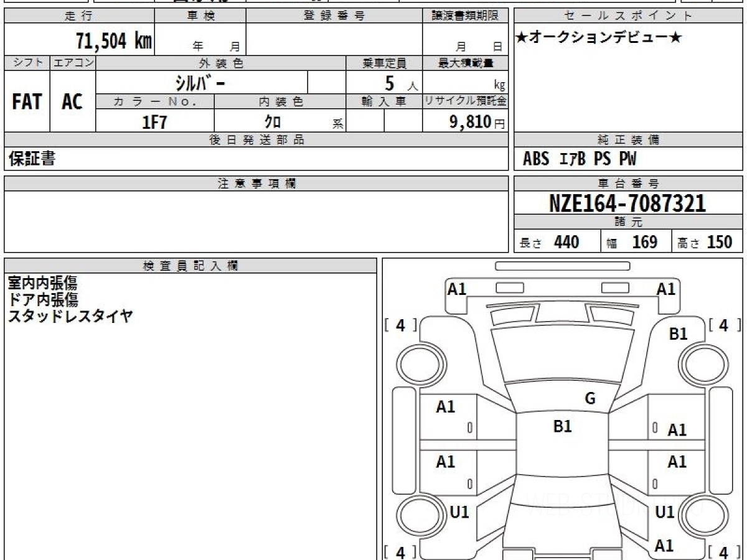The image size is (747, 560).
Task: Select the 乗車定員 header
Action: pos(384,63)
